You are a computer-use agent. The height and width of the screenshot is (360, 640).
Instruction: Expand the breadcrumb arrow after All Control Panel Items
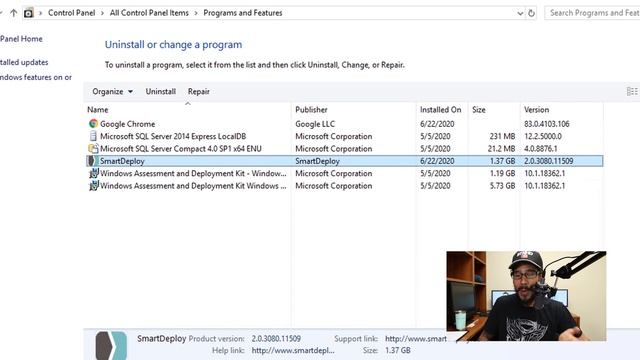coord(196,13)
